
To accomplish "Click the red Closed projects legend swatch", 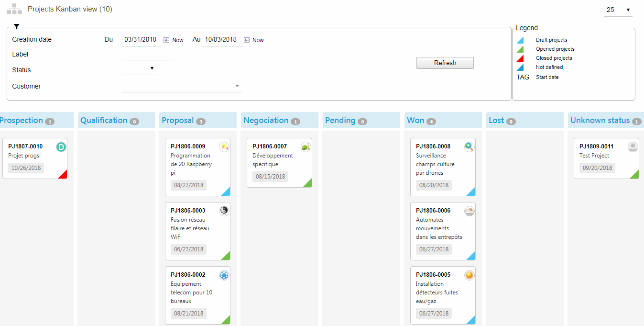I will pos(520,58).
